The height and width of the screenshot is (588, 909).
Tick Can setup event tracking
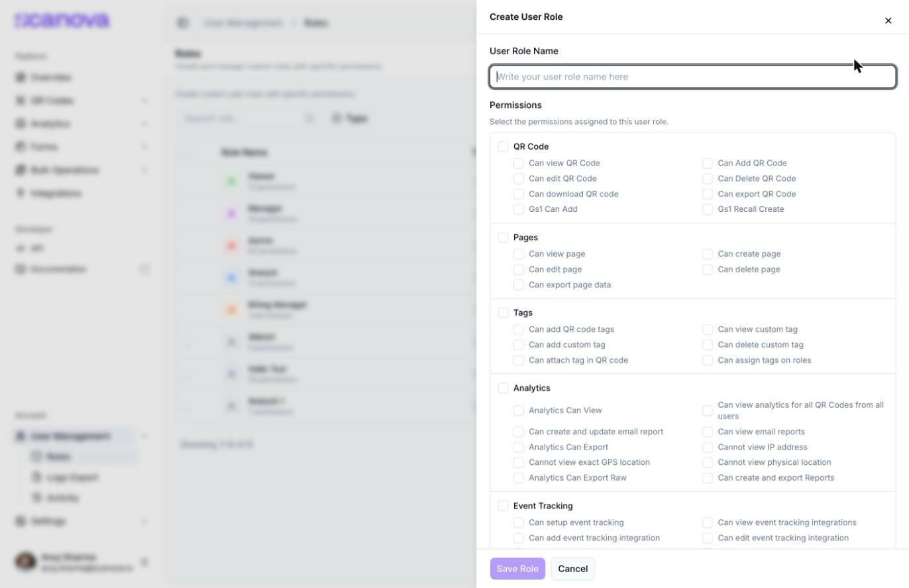click(x=518, y=522)
